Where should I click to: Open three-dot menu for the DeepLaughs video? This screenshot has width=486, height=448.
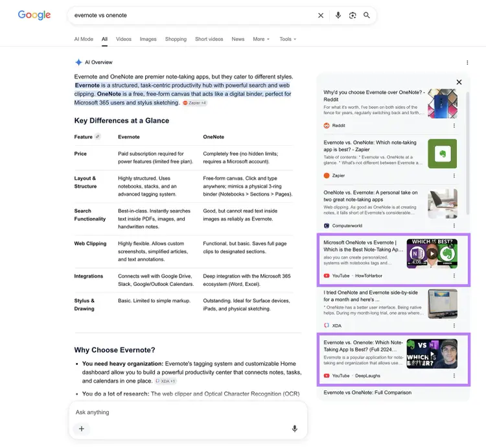(x=454, y=376)
